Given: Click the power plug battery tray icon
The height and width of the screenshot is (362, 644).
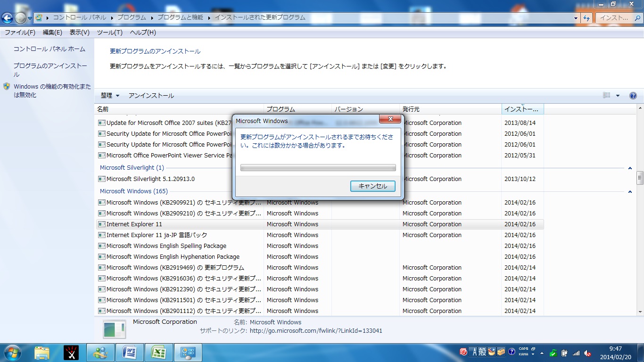Looking at the screenshot, I should coord(564,353).
